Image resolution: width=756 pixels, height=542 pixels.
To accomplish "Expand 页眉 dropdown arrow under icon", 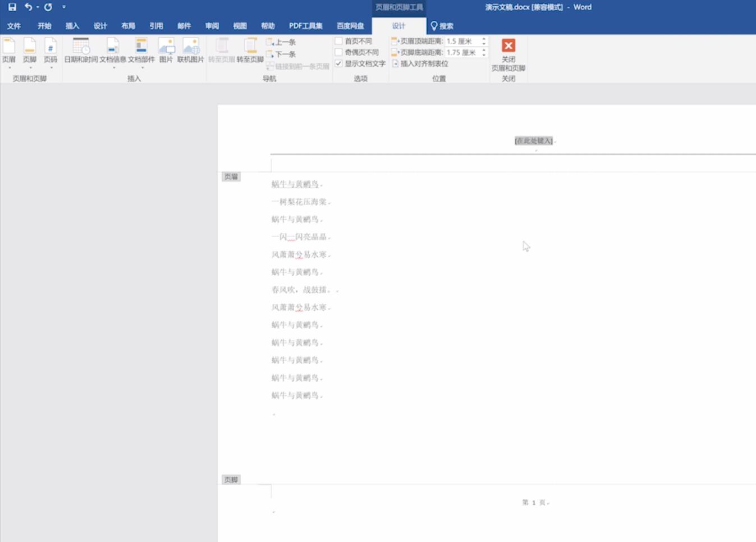I will (x=9, y=68).
